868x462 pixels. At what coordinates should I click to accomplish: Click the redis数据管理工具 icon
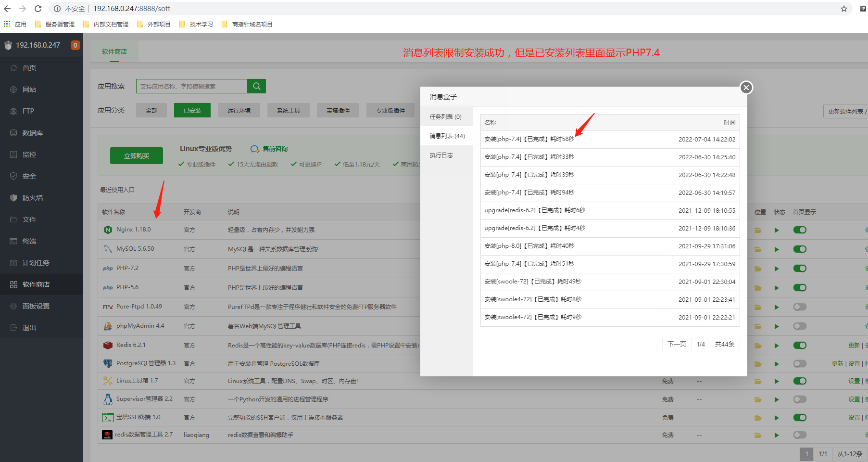point(107,435)
